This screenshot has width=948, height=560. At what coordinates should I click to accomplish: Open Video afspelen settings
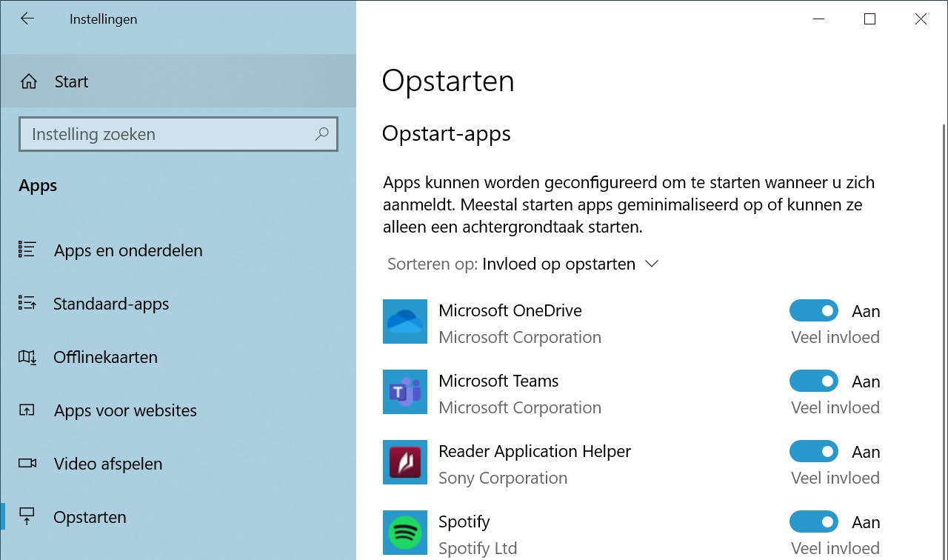(x=107, y=464)
